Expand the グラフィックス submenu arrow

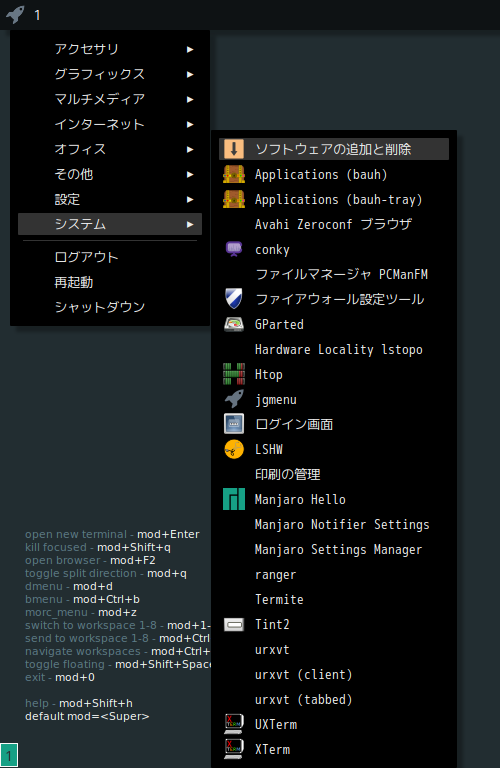coord(190,74)
